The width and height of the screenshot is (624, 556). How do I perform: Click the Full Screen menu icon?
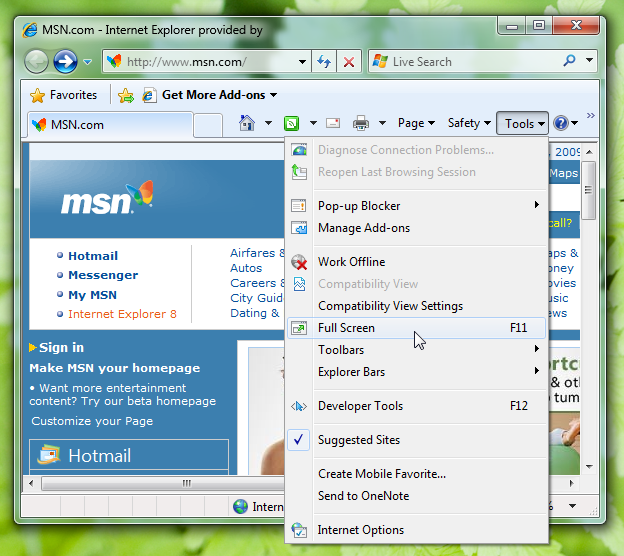[299, 328]
